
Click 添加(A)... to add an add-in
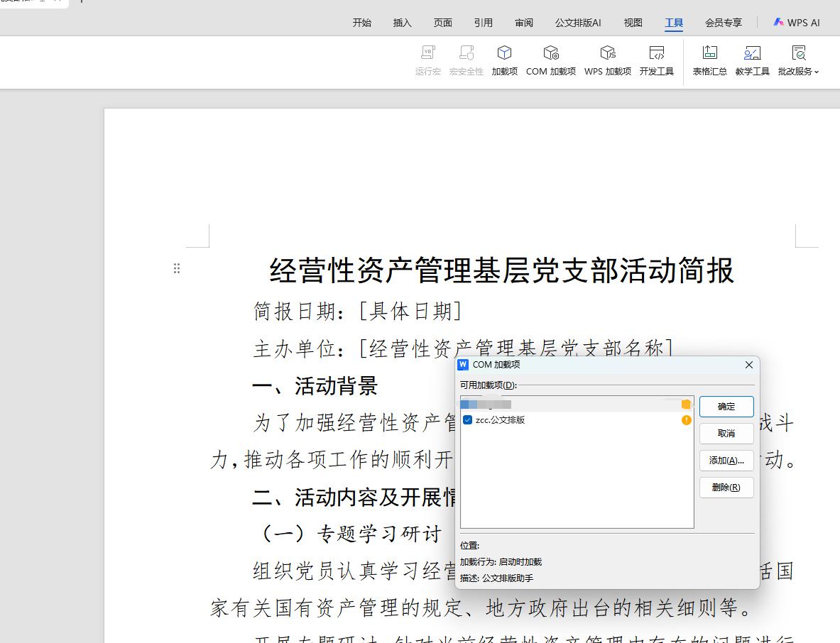726,461
